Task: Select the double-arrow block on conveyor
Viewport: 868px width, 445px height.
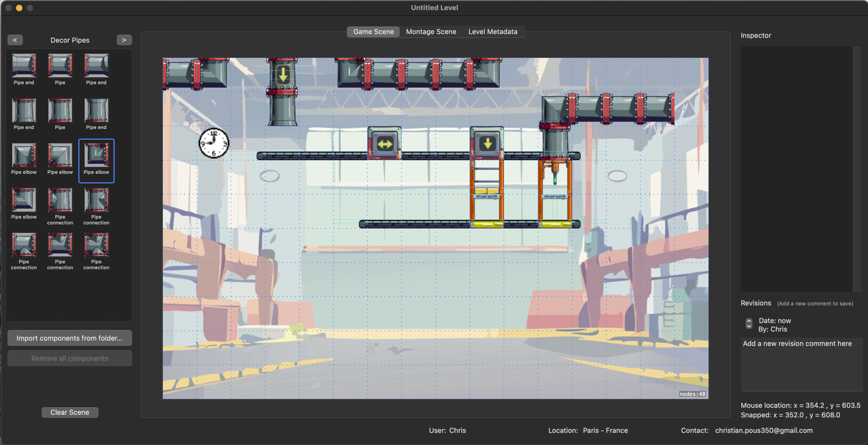Action: pos(384,144)
